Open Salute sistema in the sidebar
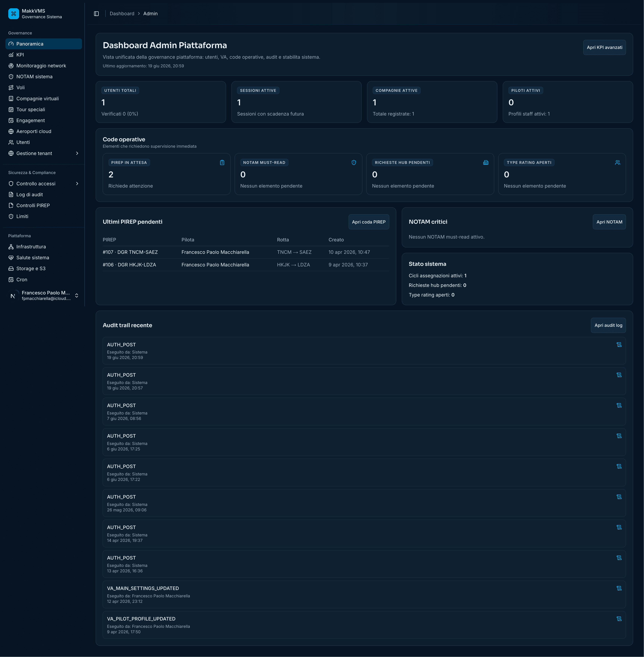 (x=44, y=258)
